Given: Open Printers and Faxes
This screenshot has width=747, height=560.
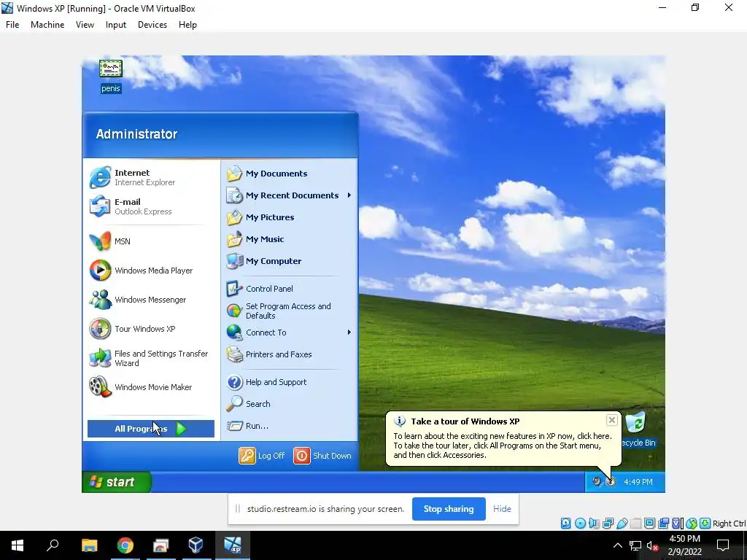Looking at the screenshot, I should 290,354.
